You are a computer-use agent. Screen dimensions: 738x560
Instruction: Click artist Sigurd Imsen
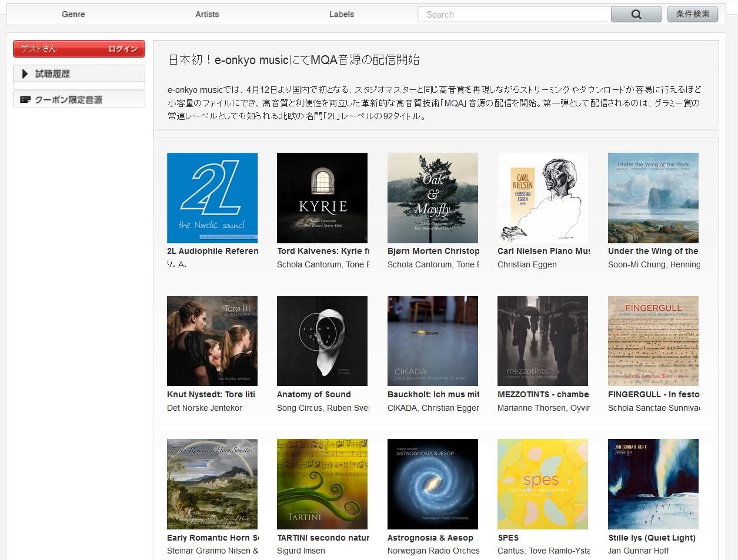coord(301,551)
